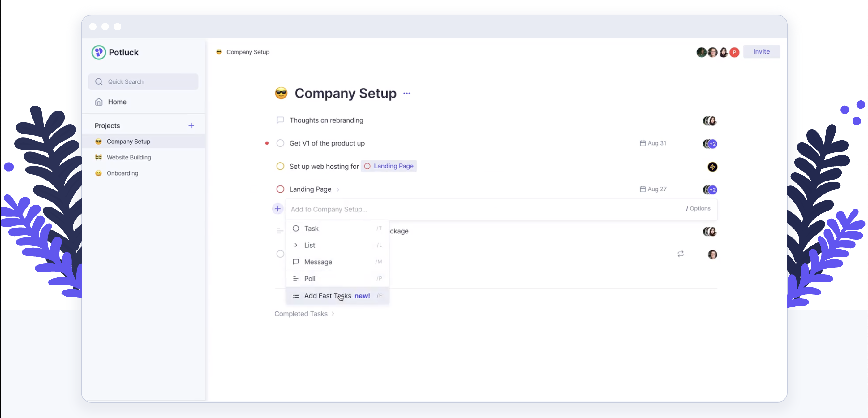
Task: Click the poll icon left of the package row
Action: pyautogui.click(x=280, y=231)
